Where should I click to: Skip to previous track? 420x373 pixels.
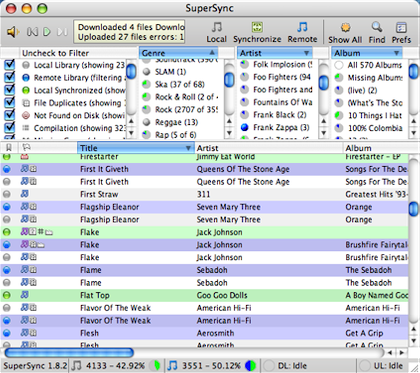[32, 32]
